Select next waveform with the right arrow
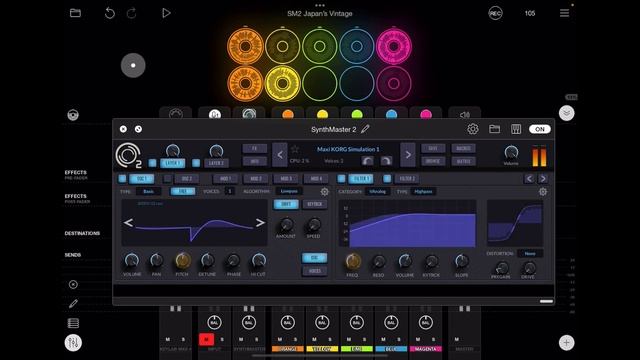Image resolution: width=640 pixels, height=360 pixels. click(260, 222)
